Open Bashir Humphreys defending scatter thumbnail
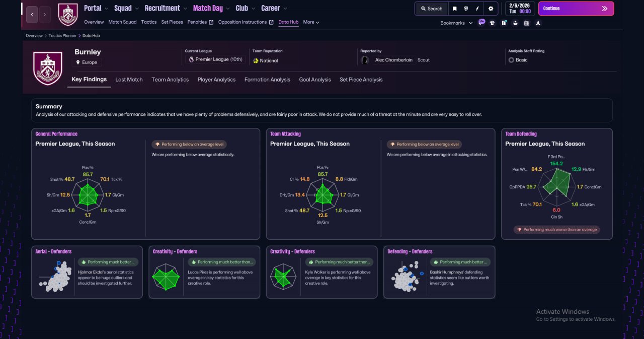644x339 pixels. (x=407, y=276)
